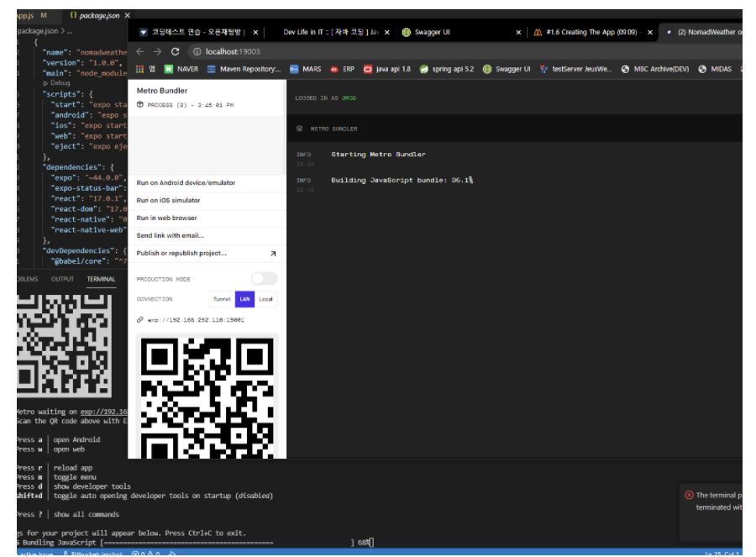The image size is (756, 557).
Task: Switch to the TERMINAL panel tab
Action: (x=102, y=279)
